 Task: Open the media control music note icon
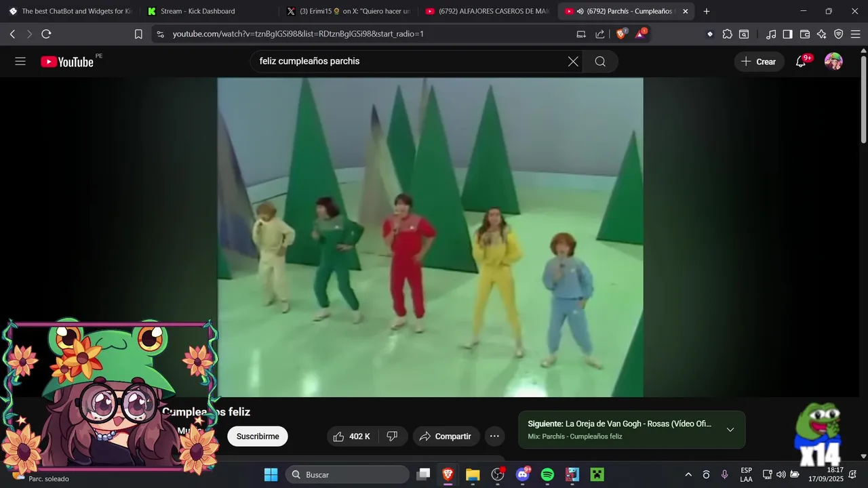tap(771, 34)
